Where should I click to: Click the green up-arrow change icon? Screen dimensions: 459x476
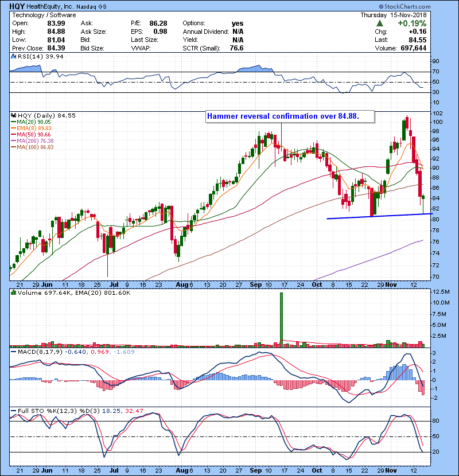tap(379, 24)
